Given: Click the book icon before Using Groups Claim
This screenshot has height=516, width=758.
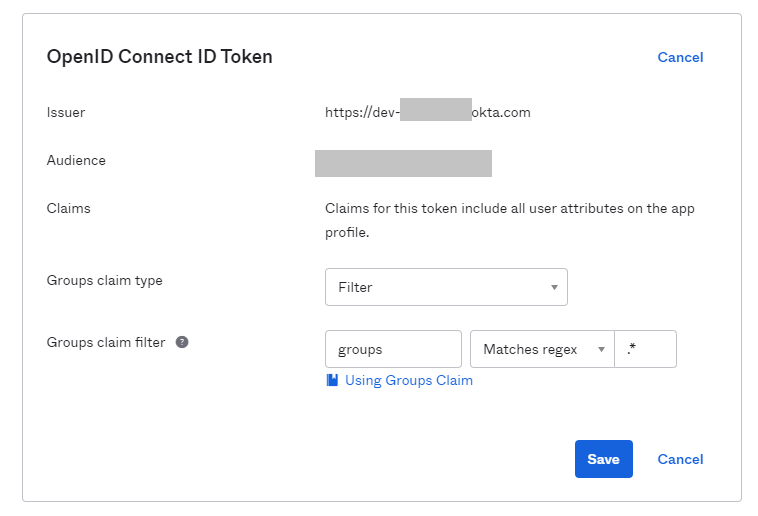Looking at the screenshot, I should [x=332, y=380].
